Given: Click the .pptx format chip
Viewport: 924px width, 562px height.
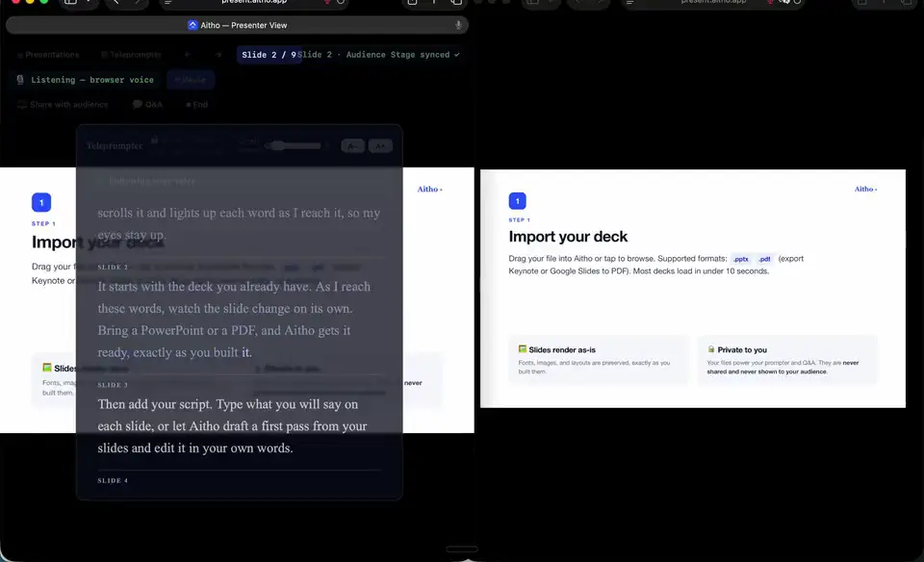Looking at the screenshot, I should [741, 259].
